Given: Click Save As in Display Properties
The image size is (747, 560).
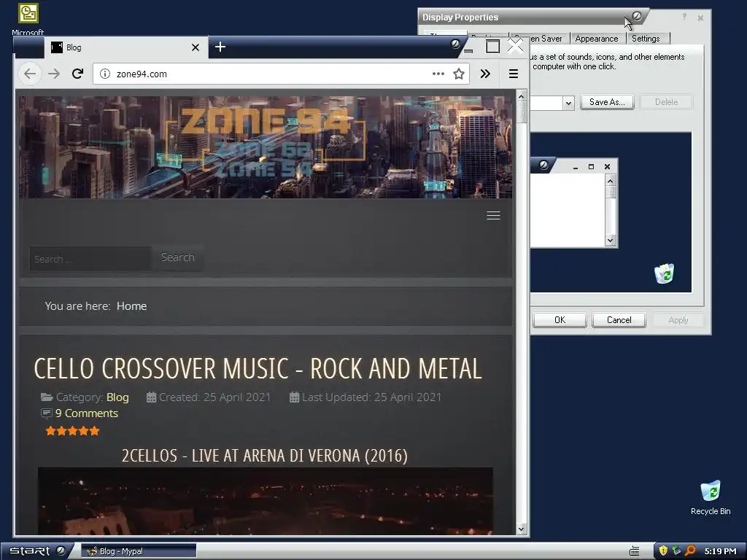Looking at the screenshot, I should tap(607, 102).
